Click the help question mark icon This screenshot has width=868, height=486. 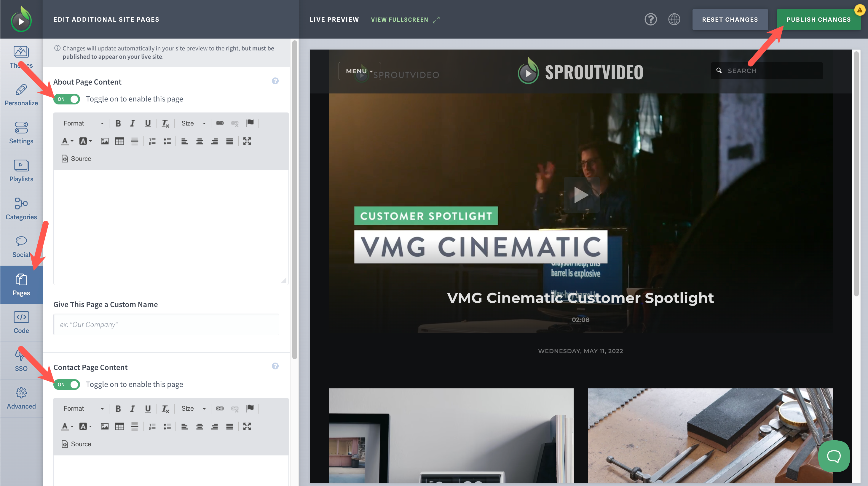click(651, 19)
